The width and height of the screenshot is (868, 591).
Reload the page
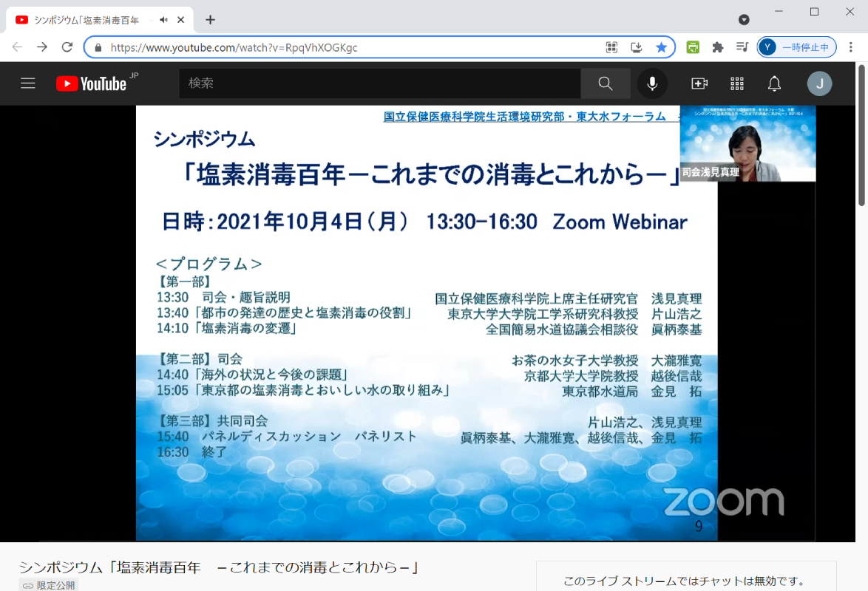67,47
